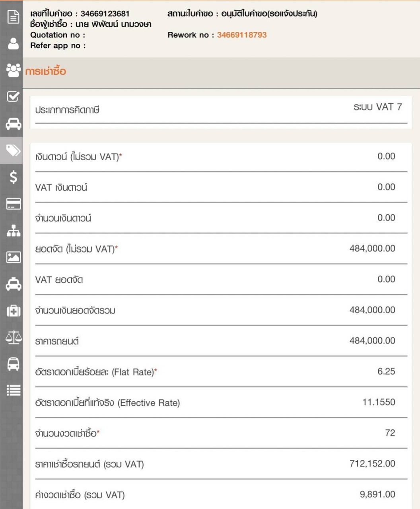Open the group of people icon
This screenshot has width=420, height=509.
(13, 70)
